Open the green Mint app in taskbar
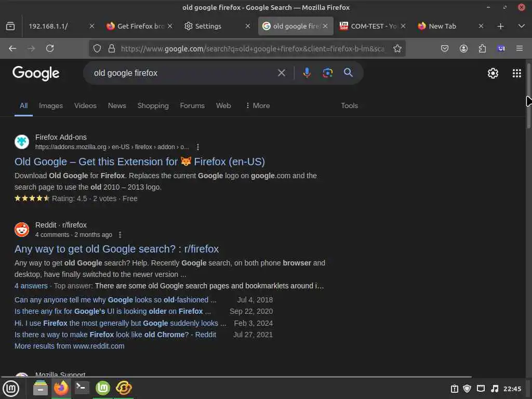532x399 pixels. pyautogui.click(x=103, y=388)
